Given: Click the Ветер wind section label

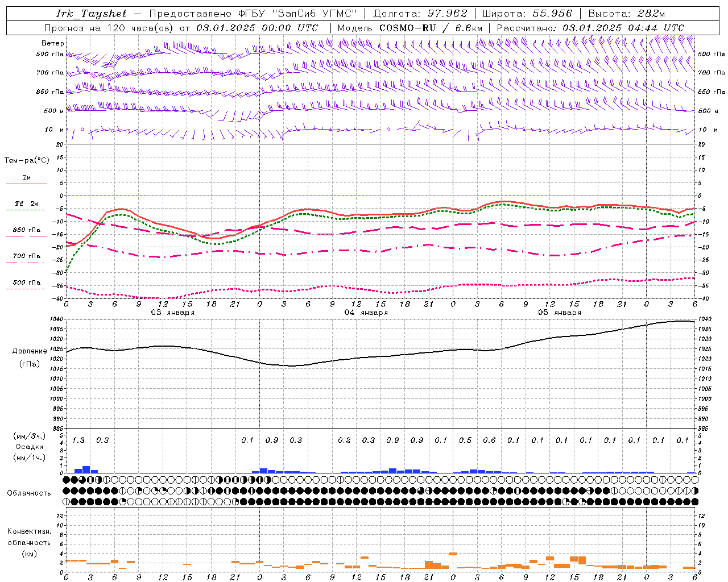Looking at the screenshot, I should [x=53, y=43].
